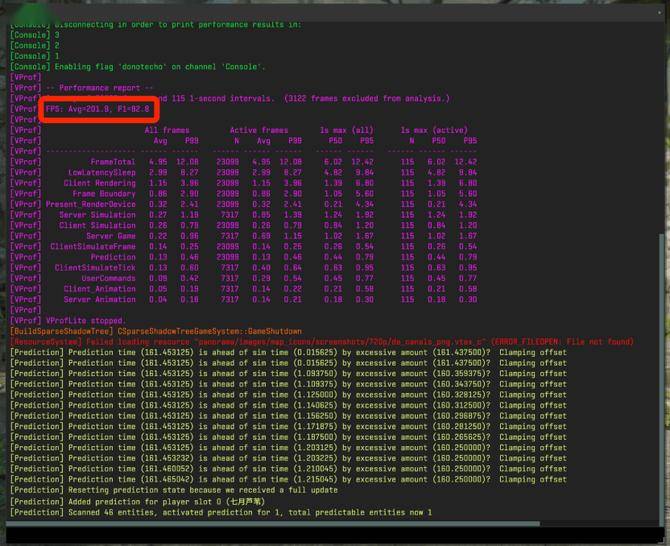
Task: Click the Client Rendering row label
Action: point(100,183)
